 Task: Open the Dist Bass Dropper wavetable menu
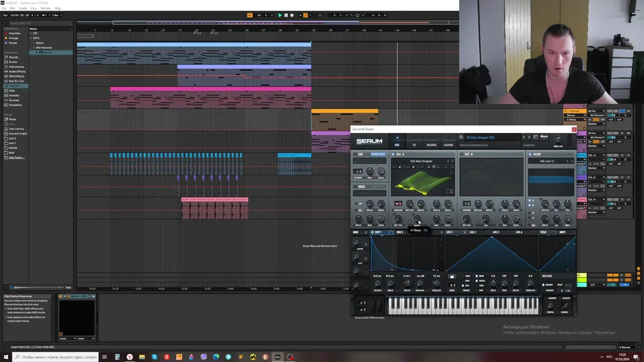421,161
